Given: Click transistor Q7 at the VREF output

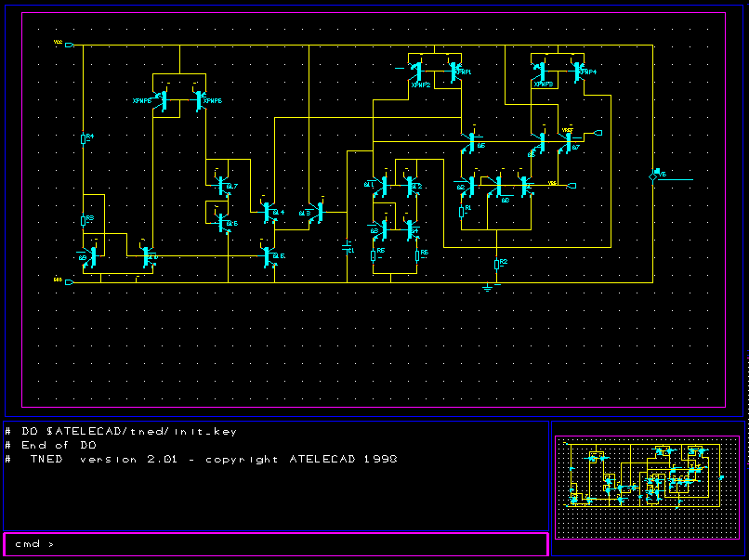Looking at the screenshot, I should click(x=568, y=142).
